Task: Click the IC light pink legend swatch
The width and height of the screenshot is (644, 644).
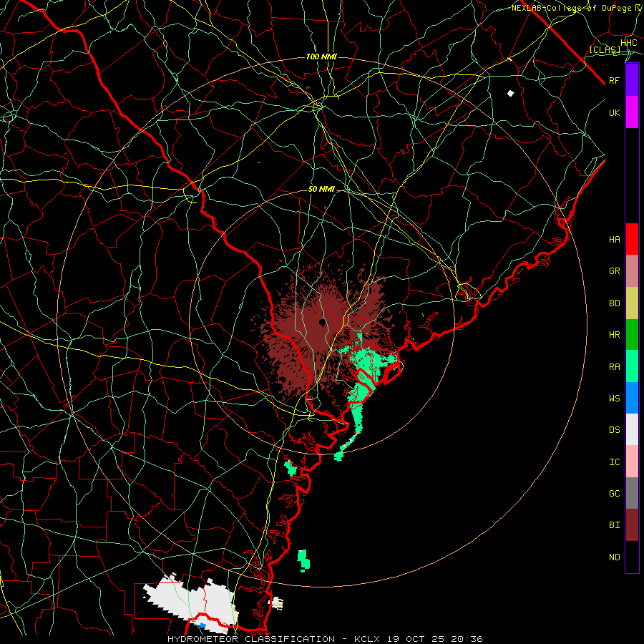Action: [632, 462]
